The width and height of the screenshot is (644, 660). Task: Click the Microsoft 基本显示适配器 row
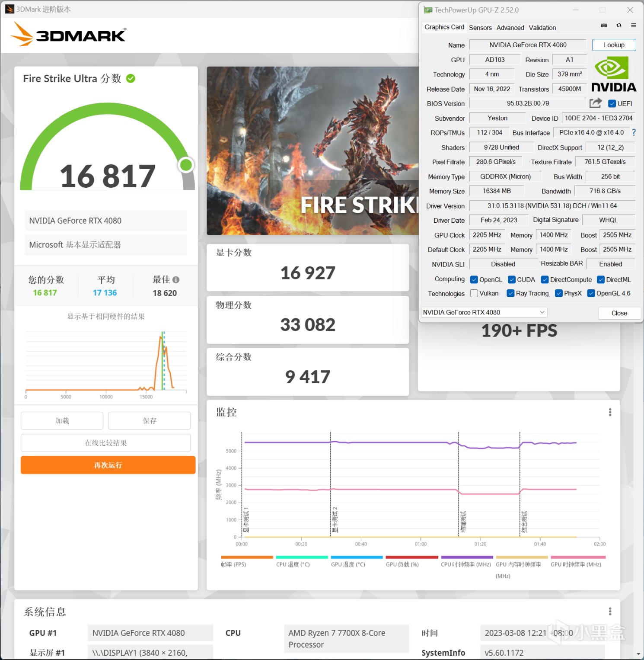click(106, 245)
